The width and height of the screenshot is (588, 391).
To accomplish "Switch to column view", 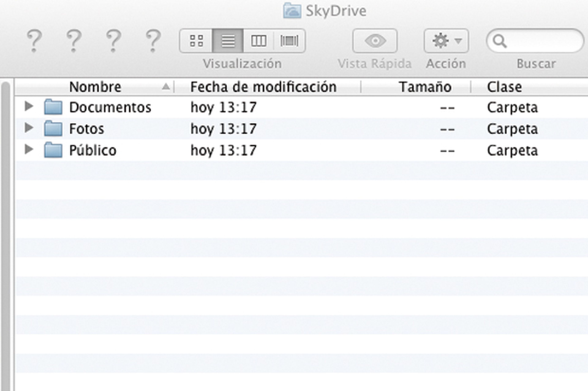I will tap(258, 41).
